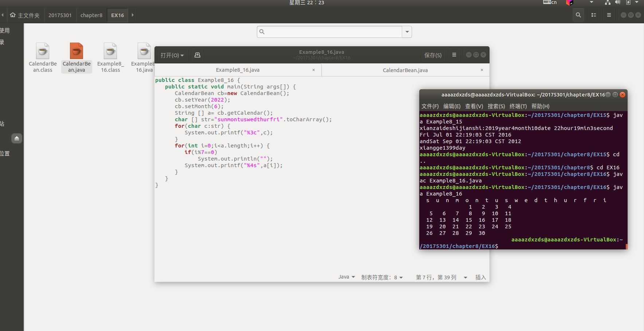This screenshot has height=331, width=644.
Task: Click the file manager search magnifier button
Action: click(578, 15)
